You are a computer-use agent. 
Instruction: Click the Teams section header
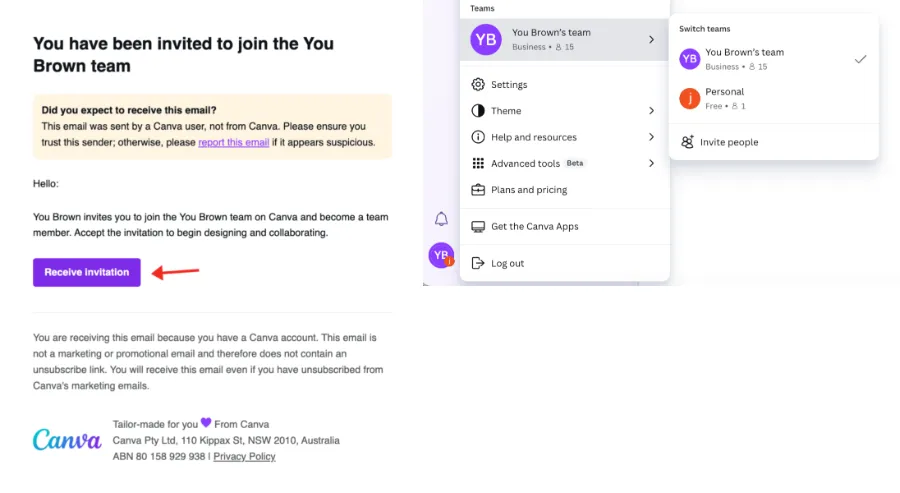coord(482,9)
